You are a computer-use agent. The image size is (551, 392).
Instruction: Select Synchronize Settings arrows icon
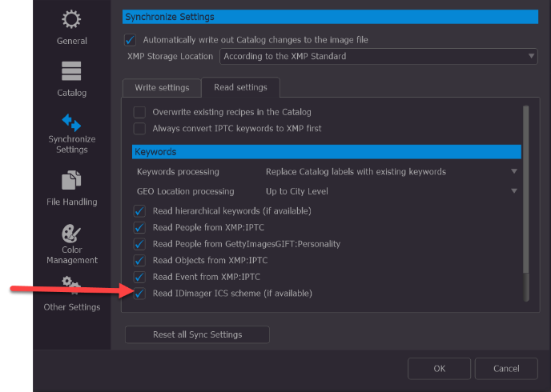71,122
